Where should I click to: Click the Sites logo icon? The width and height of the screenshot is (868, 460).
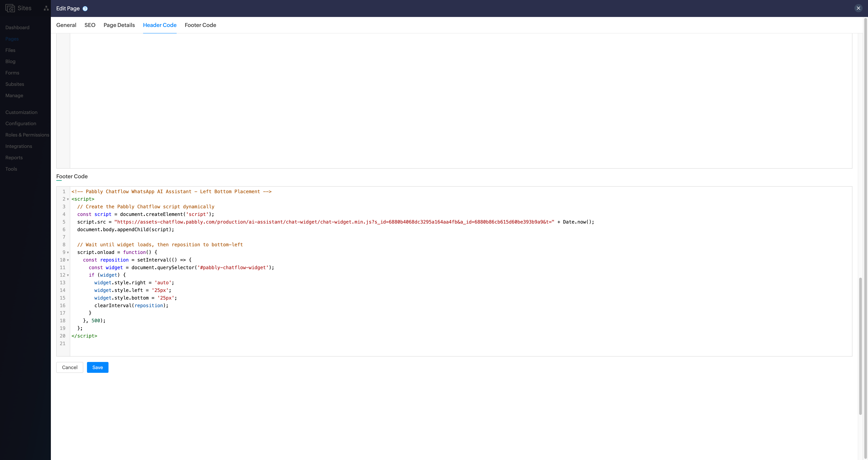10,8
